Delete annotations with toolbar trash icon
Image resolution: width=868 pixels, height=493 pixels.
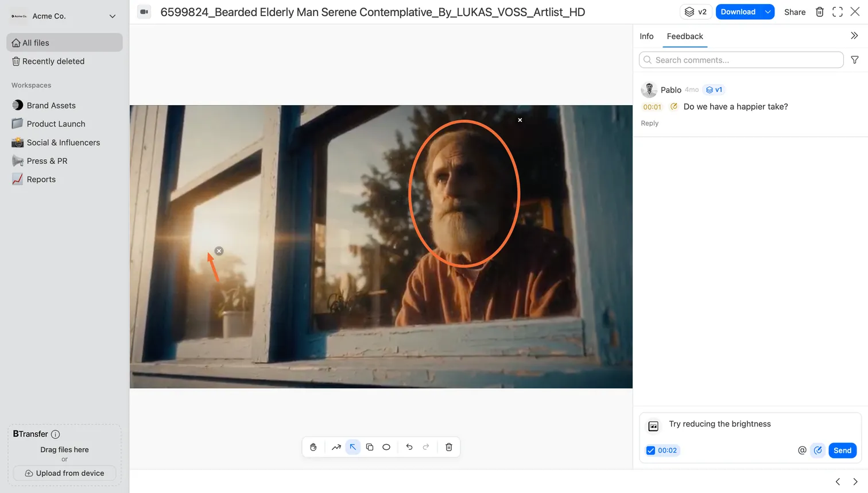[x=449, y=447]
